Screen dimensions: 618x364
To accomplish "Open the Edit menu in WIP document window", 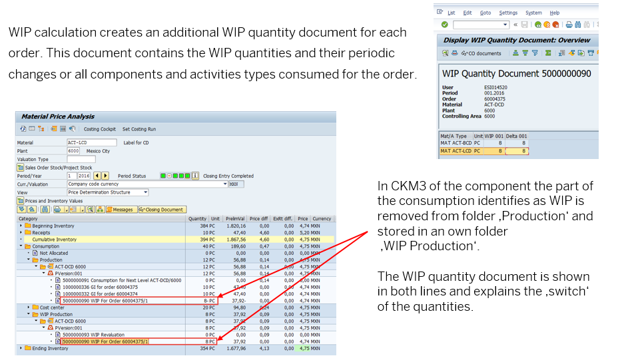I will (x=467, y=13).
